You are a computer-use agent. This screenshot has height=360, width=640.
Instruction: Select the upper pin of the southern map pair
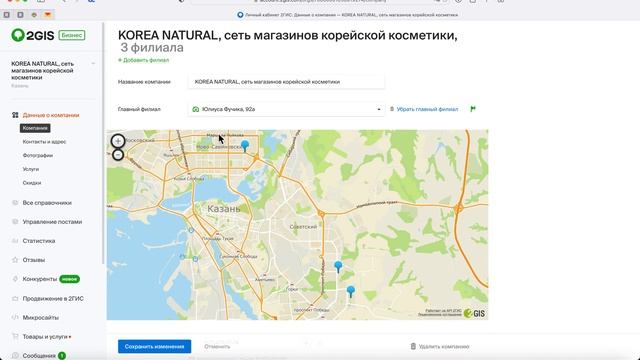click(x=338, y=267)
